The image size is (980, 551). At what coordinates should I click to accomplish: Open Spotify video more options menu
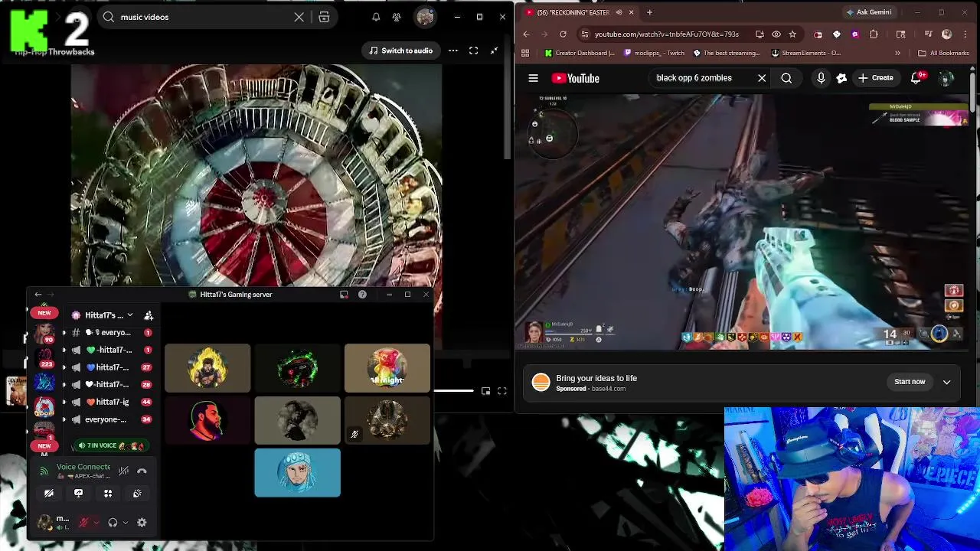click(x=453, y=51)
